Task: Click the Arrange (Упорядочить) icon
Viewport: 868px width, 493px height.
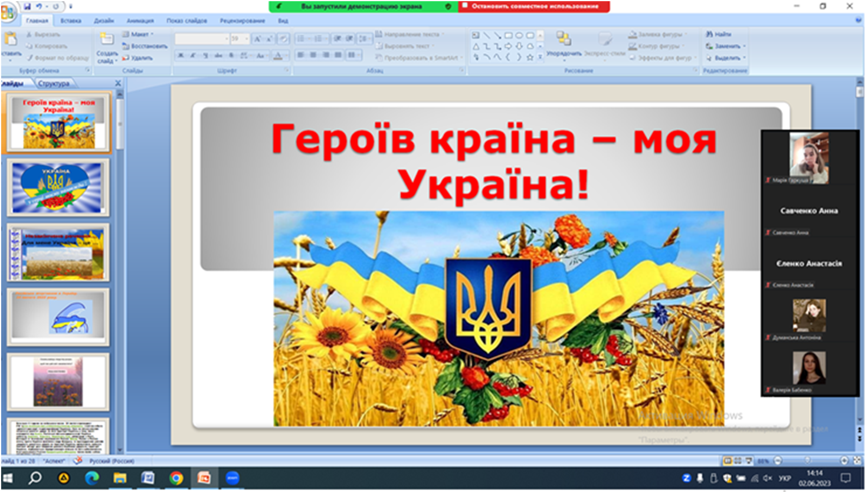Action: (x=564, y=40)
